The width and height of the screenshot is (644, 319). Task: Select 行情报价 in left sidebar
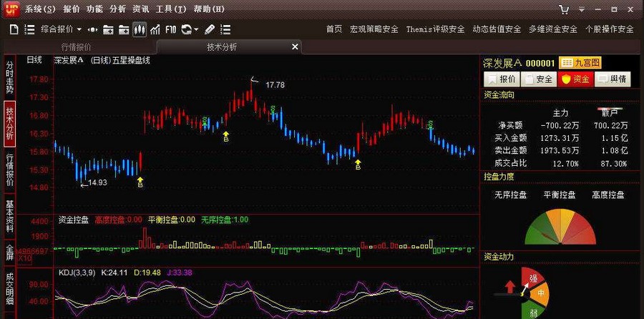point(10,170)
